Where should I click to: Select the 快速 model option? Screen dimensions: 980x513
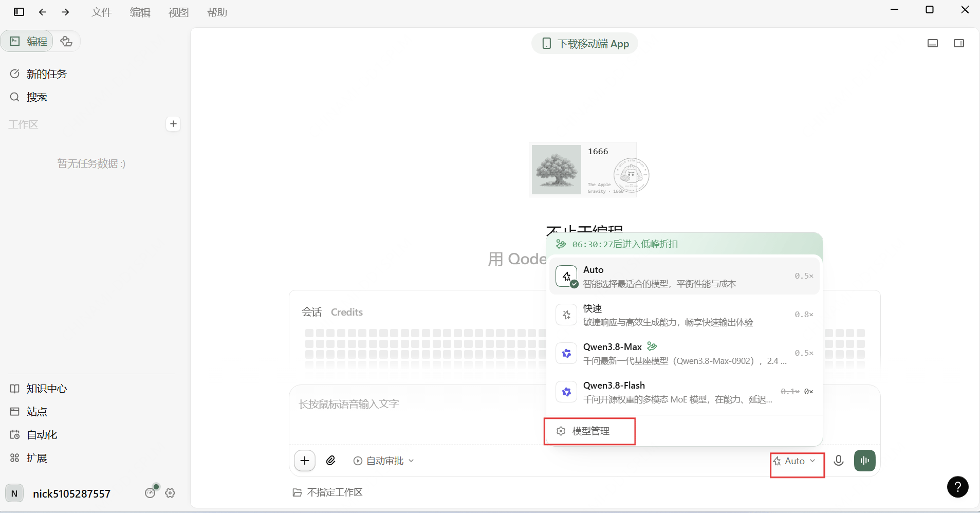pos(684,315)
